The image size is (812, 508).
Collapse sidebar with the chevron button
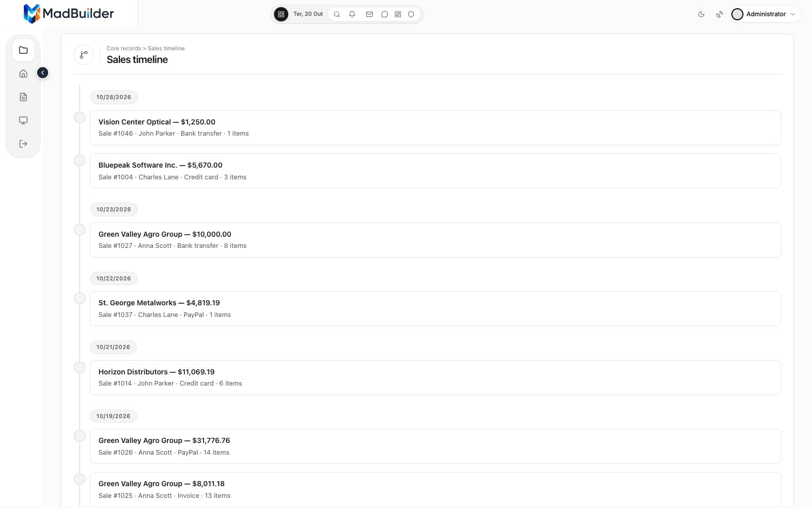point(43,73)
